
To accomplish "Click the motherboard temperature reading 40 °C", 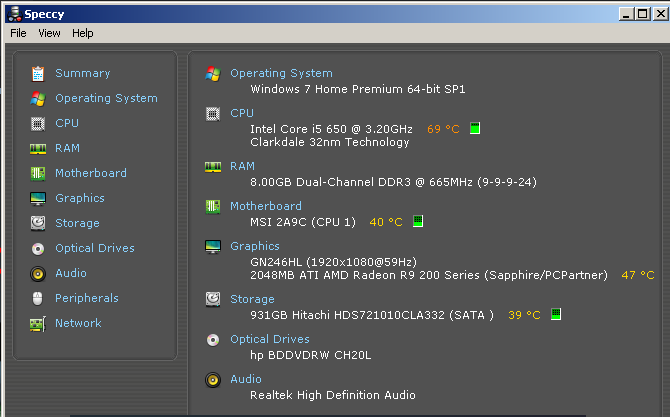I will [x=386, y=222].
